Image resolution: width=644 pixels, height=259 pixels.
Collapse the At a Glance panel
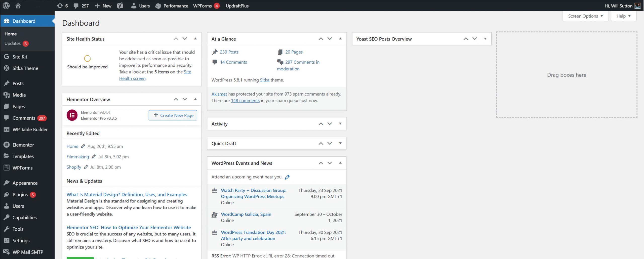coord(340,39)
